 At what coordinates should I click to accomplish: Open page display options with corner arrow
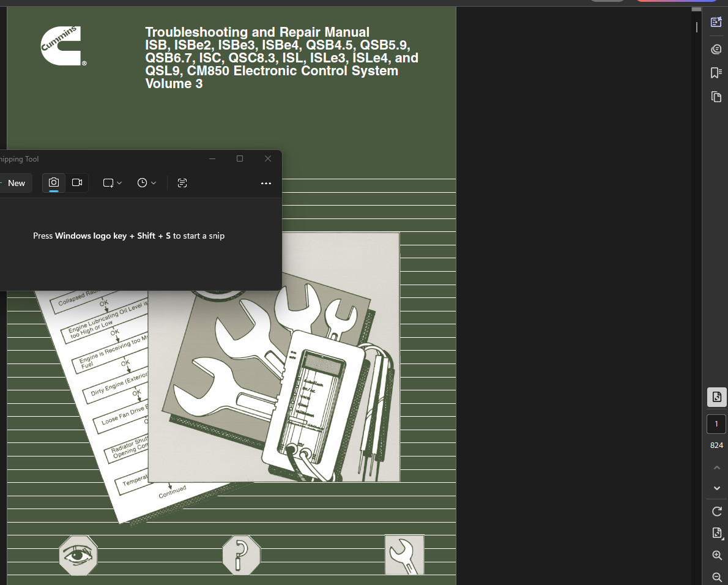click(716, 533)
